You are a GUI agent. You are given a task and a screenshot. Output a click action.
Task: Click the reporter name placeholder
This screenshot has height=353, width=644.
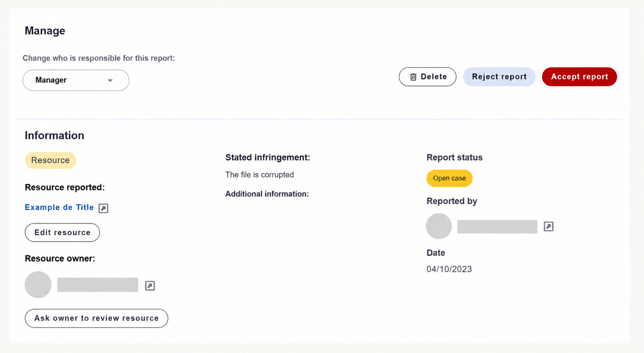click(x=497, y=226)
